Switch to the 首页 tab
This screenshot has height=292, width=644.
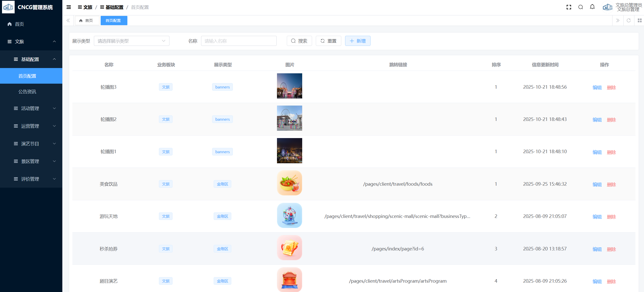point(87,20)
